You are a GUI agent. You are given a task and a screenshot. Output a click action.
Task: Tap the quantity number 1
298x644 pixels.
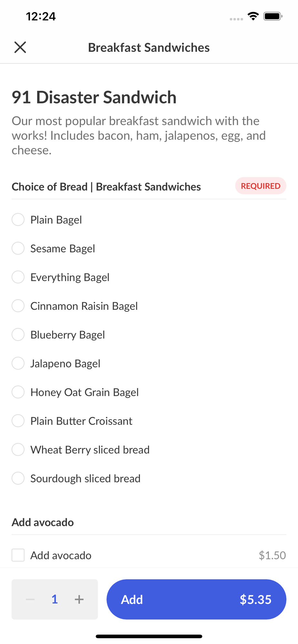pos(55,599)
